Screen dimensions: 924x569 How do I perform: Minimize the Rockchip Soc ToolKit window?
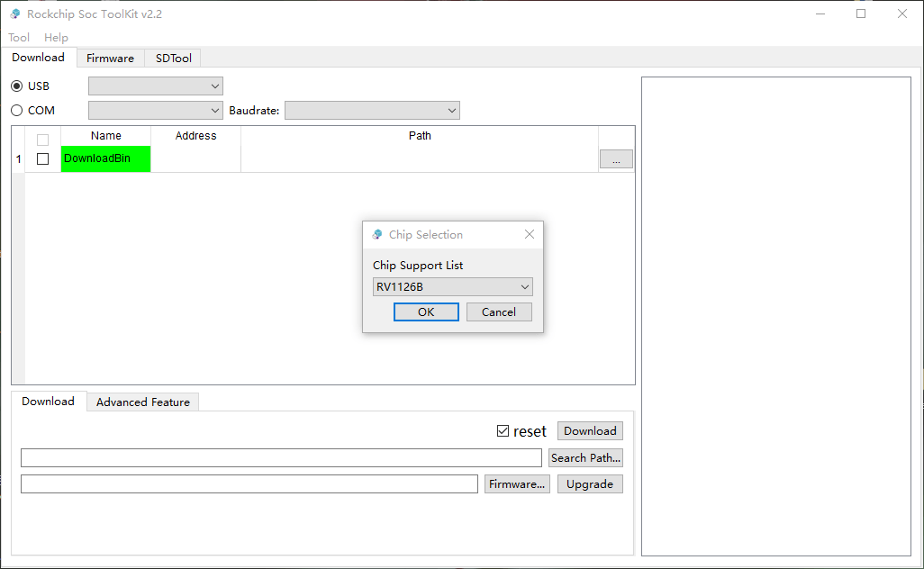[x=820, y=14]
